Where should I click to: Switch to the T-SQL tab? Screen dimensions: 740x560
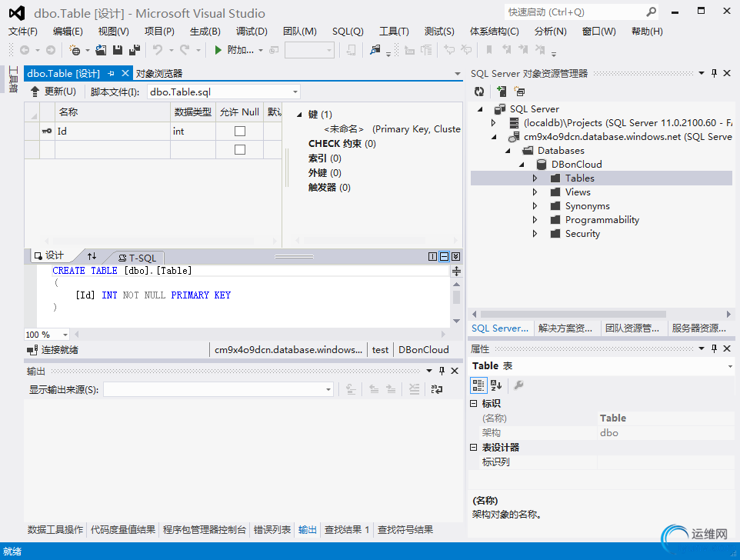[x=138, y=258]
